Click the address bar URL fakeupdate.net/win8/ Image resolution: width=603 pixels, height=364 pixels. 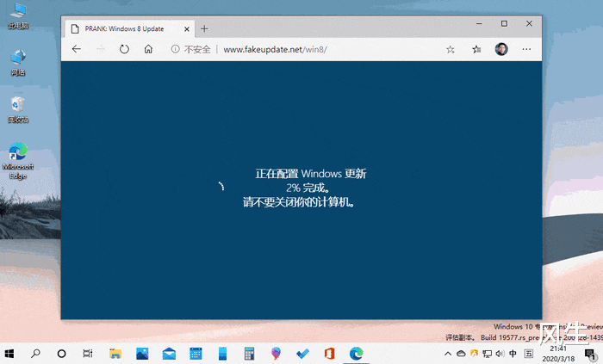click(x=275, y=50)
